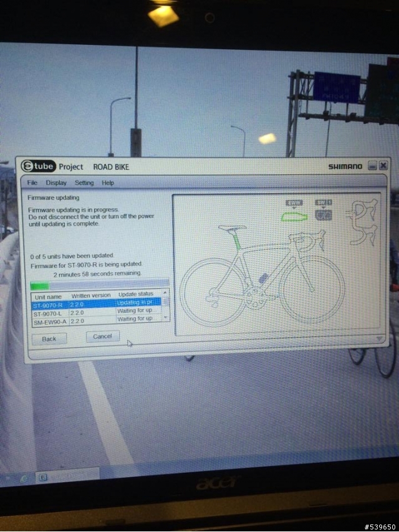Image resolution: width=399 pixels, height=532 pixels.
Task: Click the Unit name column header
Action: [x=48, y=297]
